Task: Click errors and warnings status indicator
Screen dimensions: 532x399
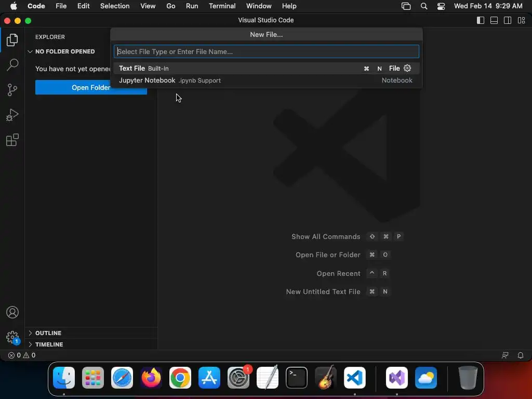Action: [22, 355]
